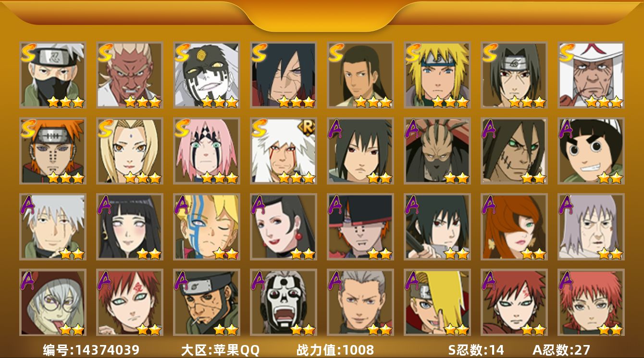The height and width of the screenshot is (358, 644).
Task: Click the Rock Lee bowl-cut A-rank portrait
Action: (x=591, y=151)
